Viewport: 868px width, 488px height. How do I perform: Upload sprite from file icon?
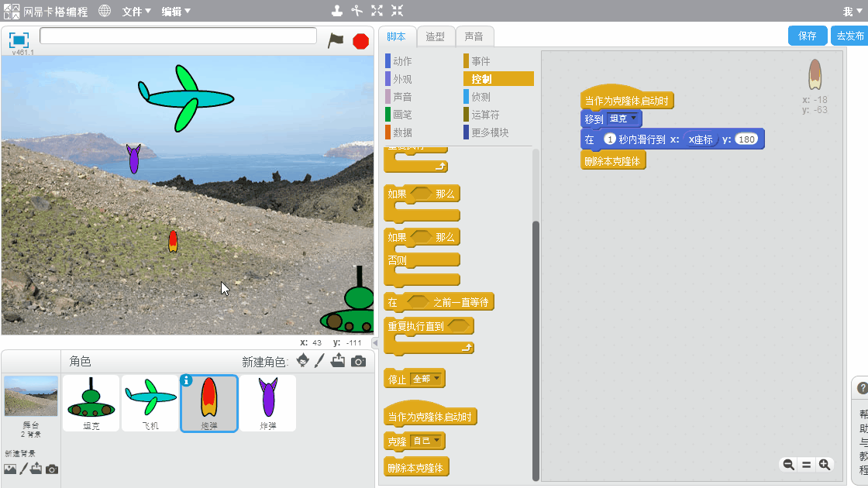pos(338,361)
